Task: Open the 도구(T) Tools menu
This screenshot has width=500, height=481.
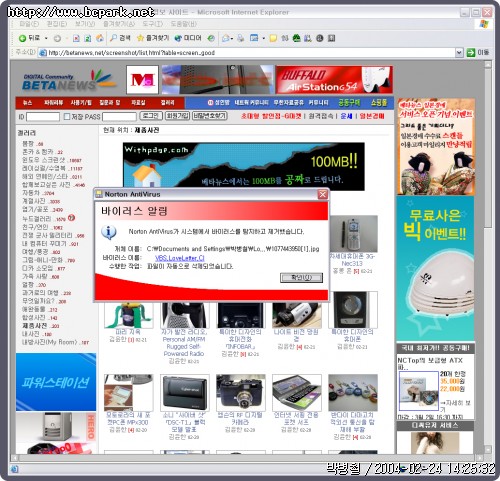Action: pyautogui.click(x=153, y=24)
